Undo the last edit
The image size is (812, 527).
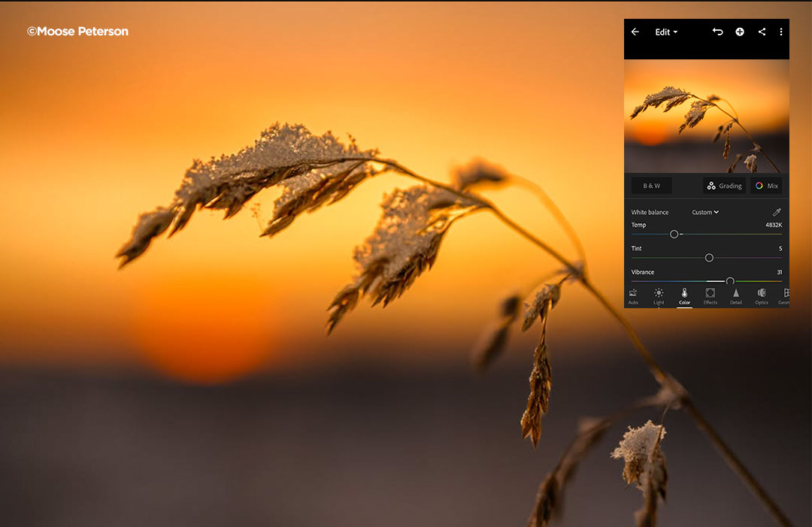pos(717,32)
